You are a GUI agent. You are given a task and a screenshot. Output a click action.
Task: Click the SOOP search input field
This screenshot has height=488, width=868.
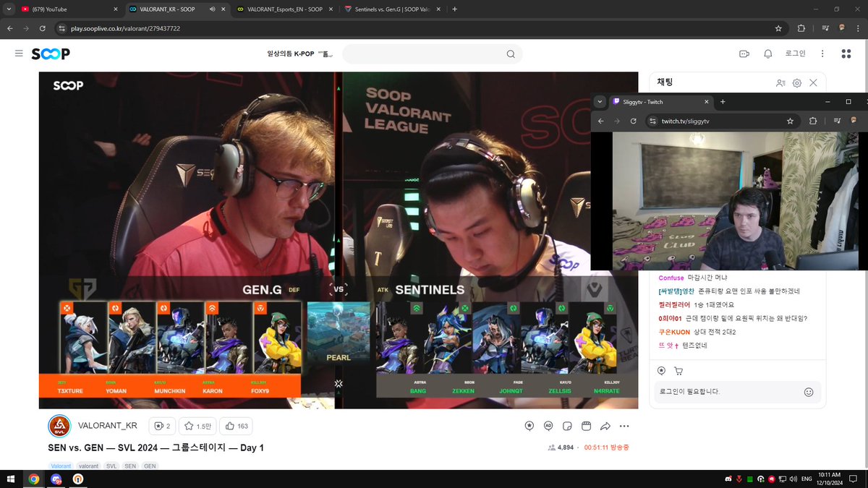[x=423, y=54]
